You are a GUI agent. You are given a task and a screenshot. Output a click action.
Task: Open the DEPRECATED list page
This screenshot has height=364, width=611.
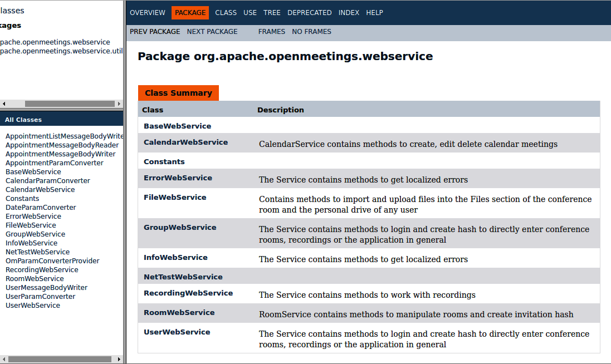pyautogui.click(x=309, y=12)
